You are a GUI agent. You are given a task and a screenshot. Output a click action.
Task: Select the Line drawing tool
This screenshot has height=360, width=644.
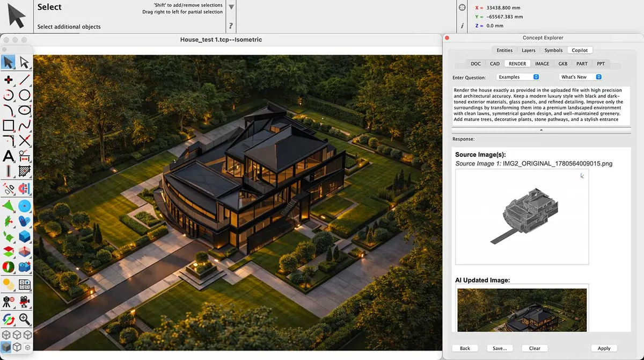[25, 80]
